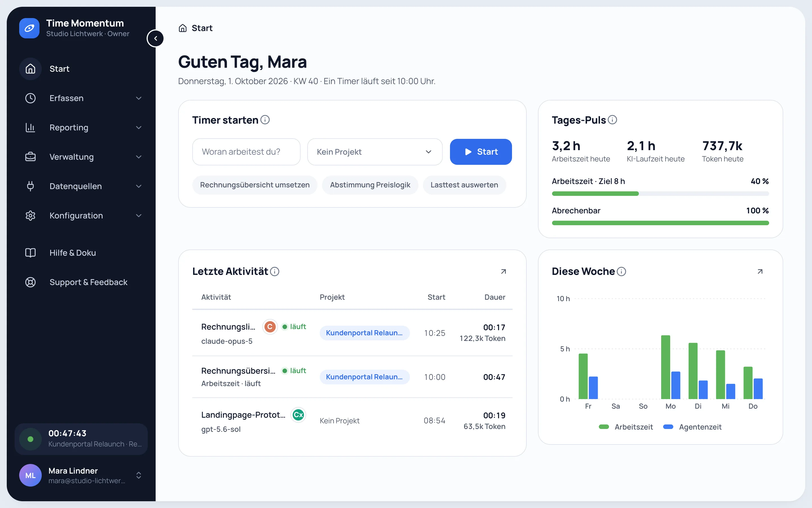Screen dimensions: 812x508
Task: Expand the Erfassen menu chevron
Action: coord(139,98)
